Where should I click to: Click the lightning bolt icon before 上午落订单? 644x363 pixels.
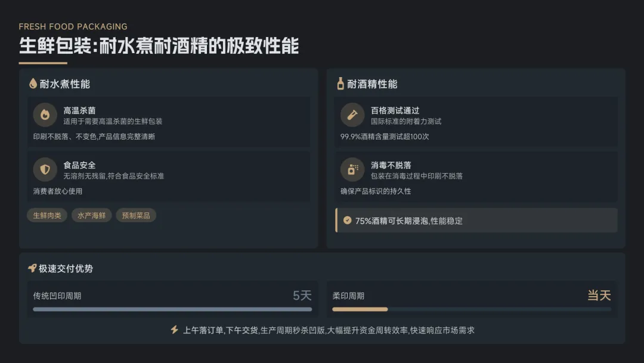coord(175,330)
